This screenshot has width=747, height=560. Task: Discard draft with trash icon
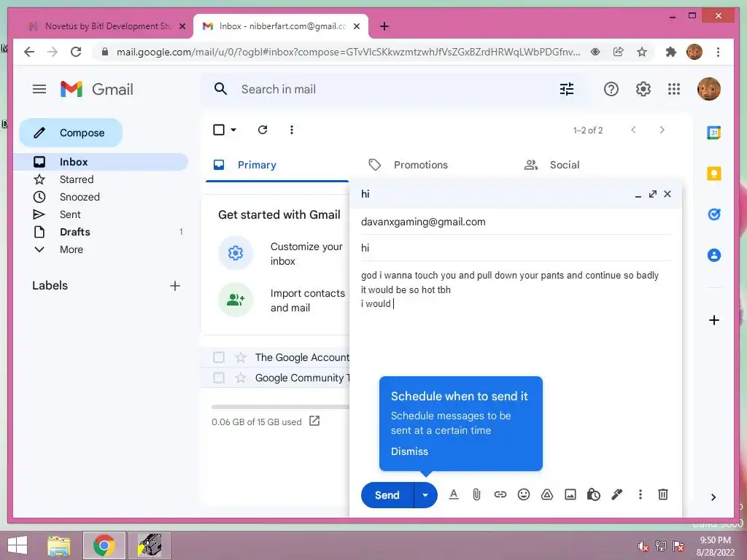(662, 495)
